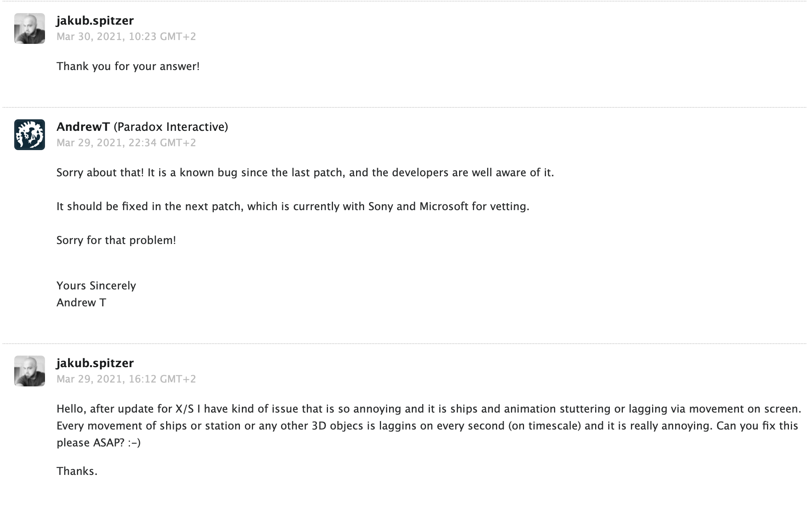The image size is (812, 508).
Task: Click the Mar 29, 2021, 16:12 GMT+2 timestamp
Action: [x=126, y=379]
